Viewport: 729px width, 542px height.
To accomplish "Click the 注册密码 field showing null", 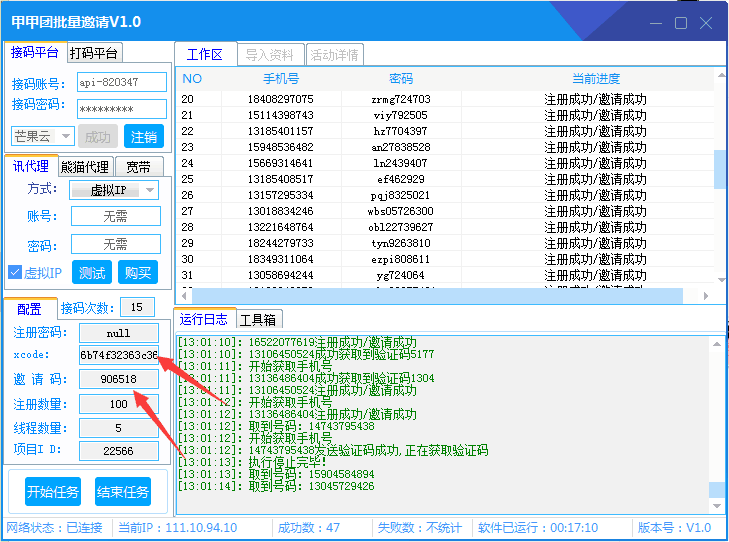I will [x=119, y=333].
